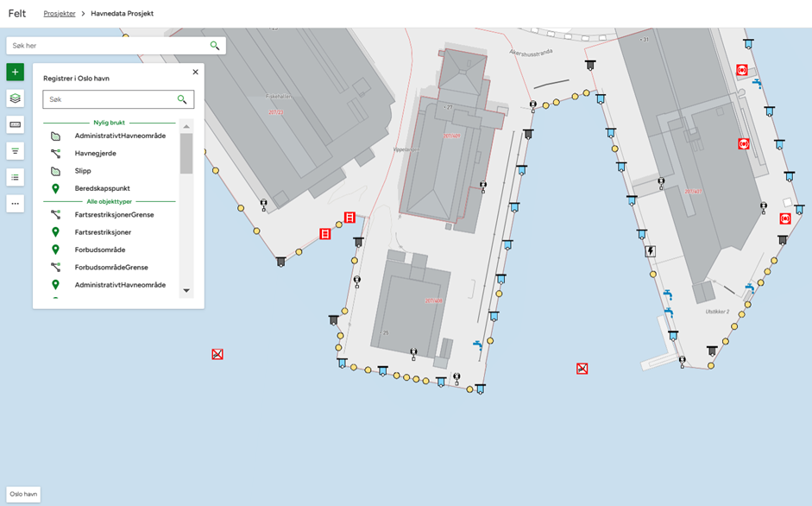
Task: Click the object list scroll-up arrow
Action: (186, 127)
